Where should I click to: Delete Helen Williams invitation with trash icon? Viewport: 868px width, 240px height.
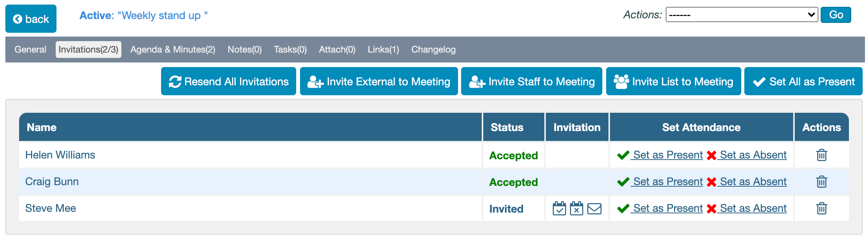(821, 155)
